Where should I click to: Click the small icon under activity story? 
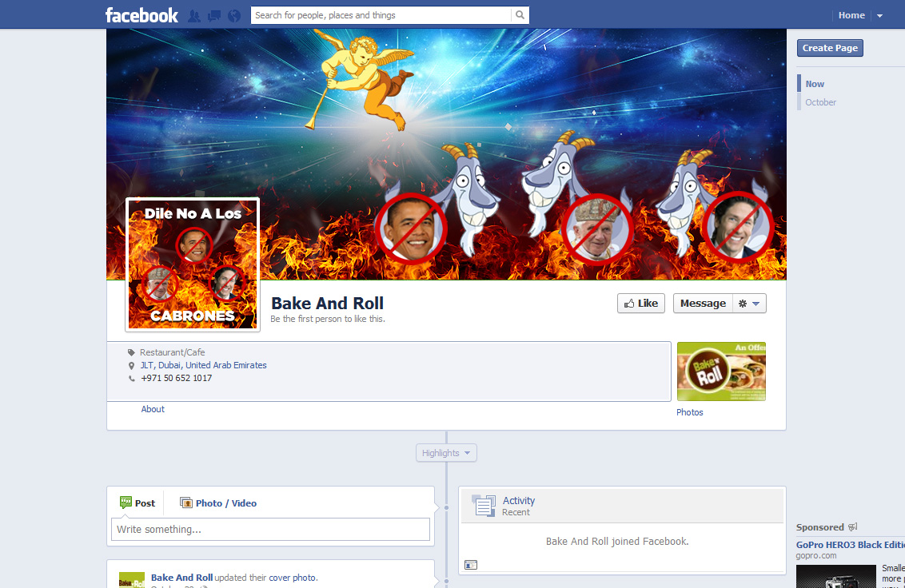[471, 565]
